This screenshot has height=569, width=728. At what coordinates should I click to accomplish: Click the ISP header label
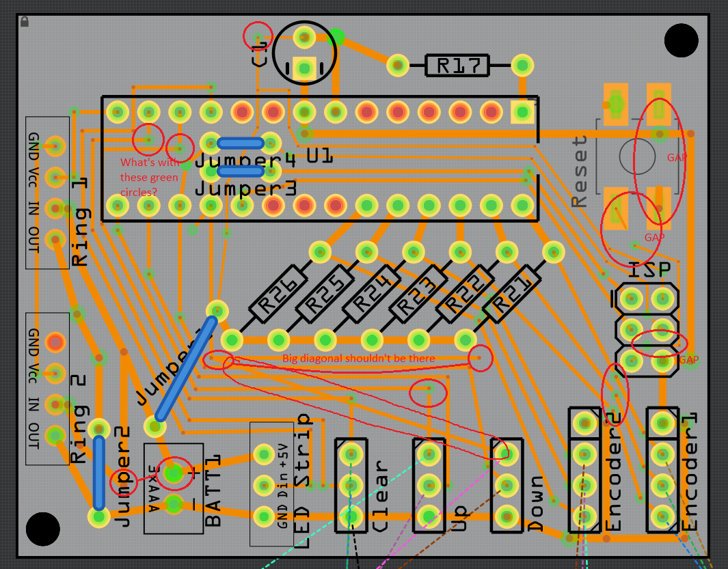tap(649, 270)
